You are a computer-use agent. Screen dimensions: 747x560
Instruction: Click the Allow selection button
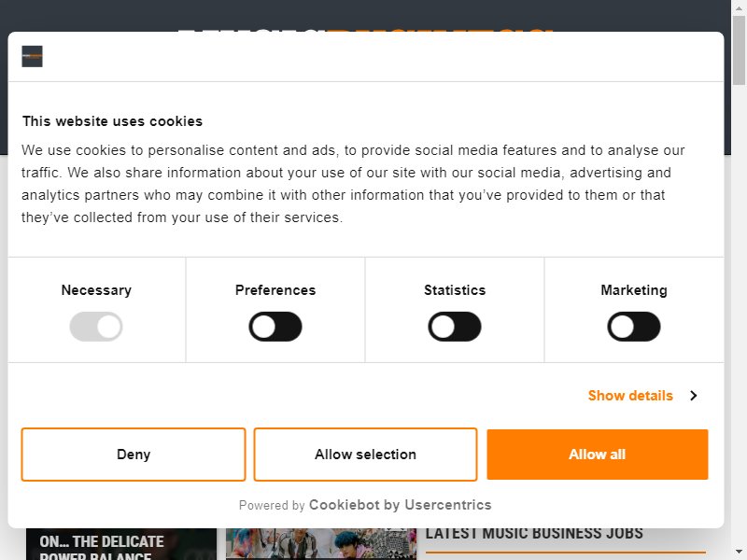(365, 455)
